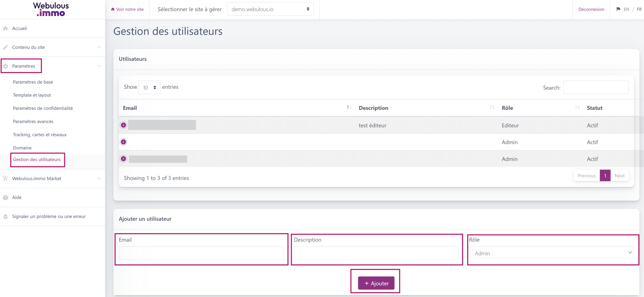
Task: Sort the table by the Email column
Action: point(349,107)
